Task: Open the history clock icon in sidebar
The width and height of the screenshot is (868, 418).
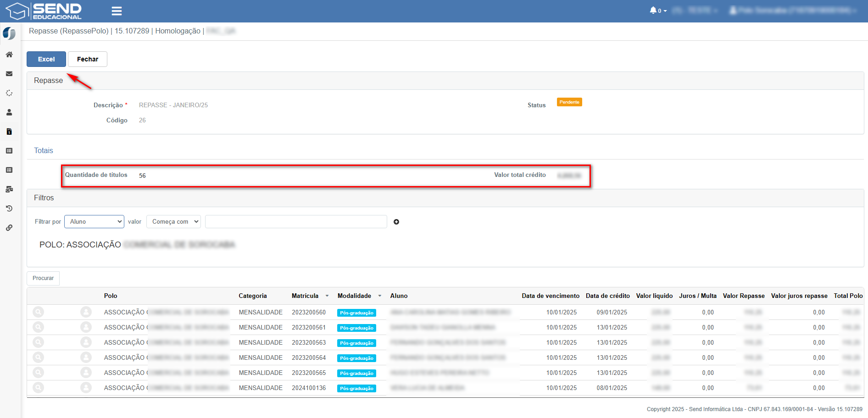Action: (9, 209)
